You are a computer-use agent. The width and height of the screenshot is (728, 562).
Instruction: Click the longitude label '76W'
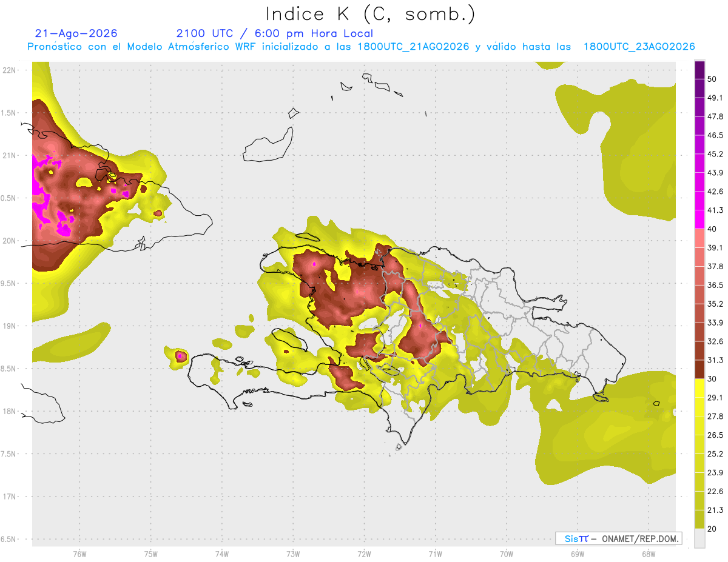[79, 554]
